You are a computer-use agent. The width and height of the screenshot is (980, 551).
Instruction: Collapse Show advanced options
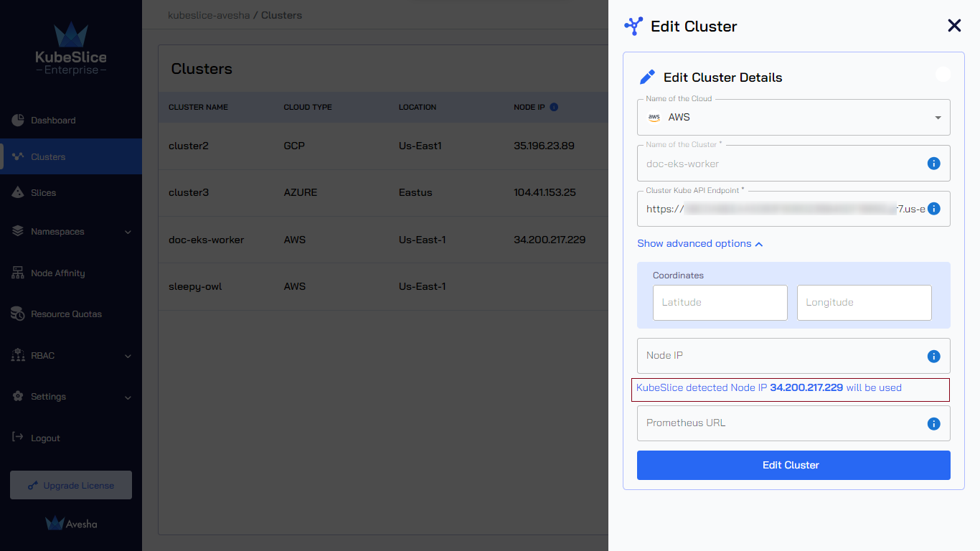[x=700, y=243]
